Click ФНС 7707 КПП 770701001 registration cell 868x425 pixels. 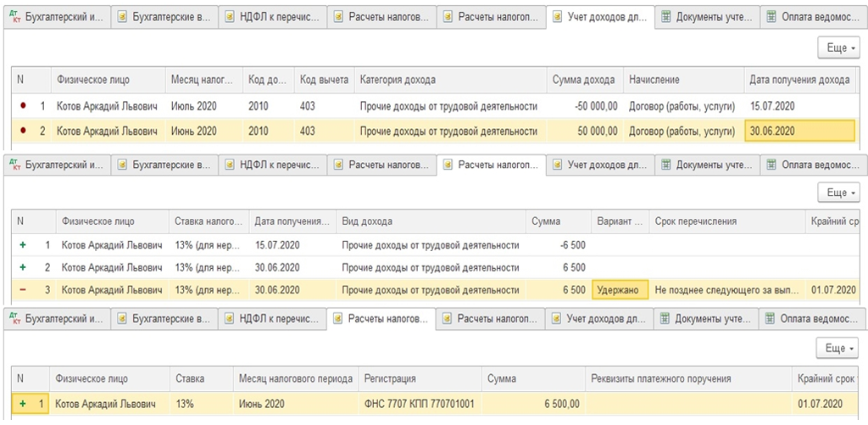[419, 404]
